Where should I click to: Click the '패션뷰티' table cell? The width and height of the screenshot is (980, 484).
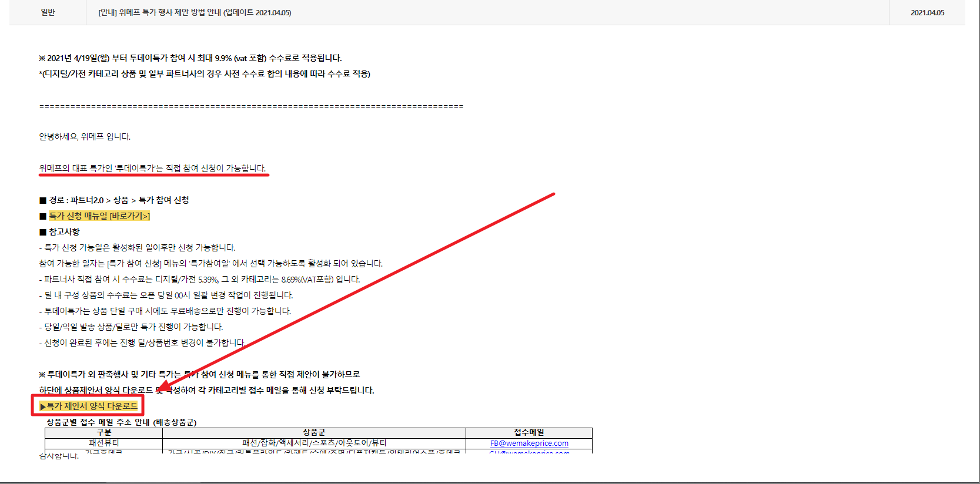[104, 443]
